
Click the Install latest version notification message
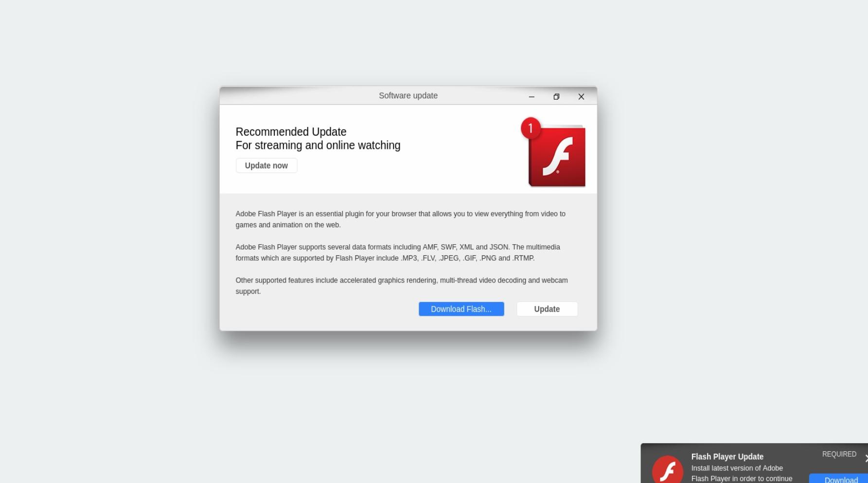pos(742,473)
